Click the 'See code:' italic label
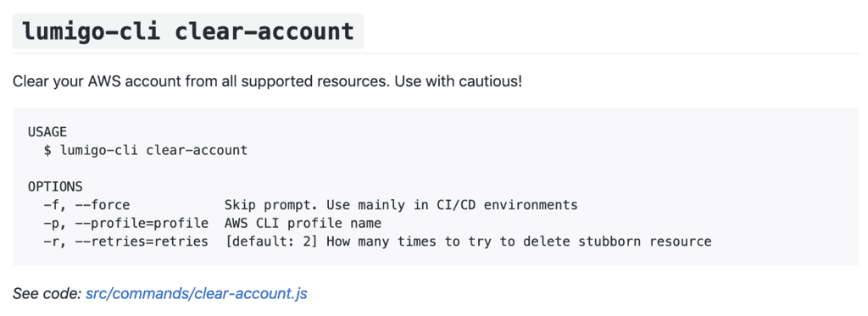This screenshot has height=316, width=868. (47, 294)
